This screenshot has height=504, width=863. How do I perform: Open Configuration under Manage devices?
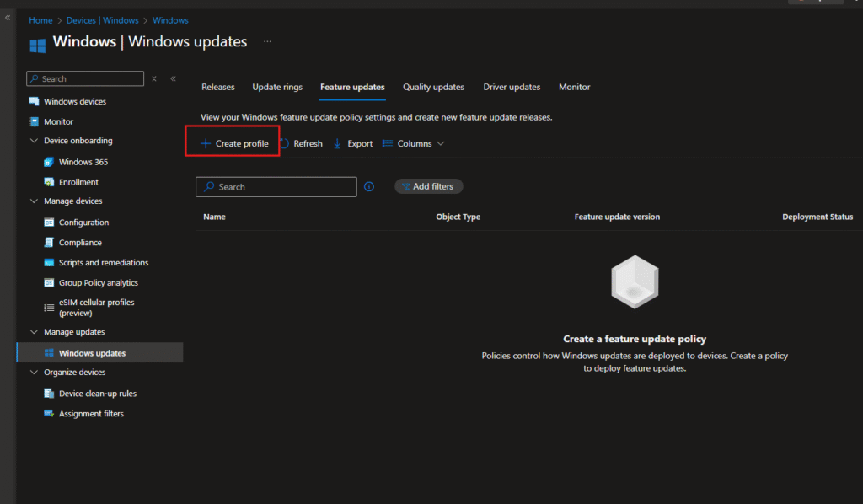click(83, 223)
